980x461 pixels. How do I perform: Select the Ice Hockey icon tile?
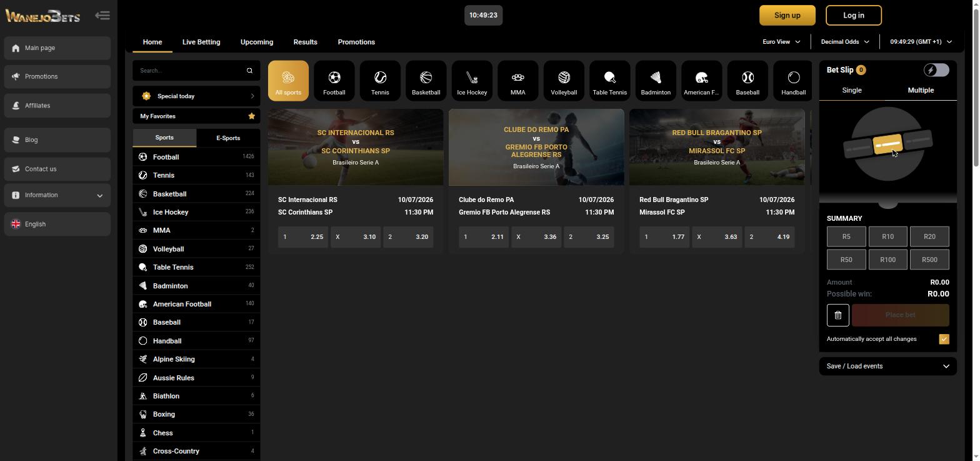pos(472,81)
